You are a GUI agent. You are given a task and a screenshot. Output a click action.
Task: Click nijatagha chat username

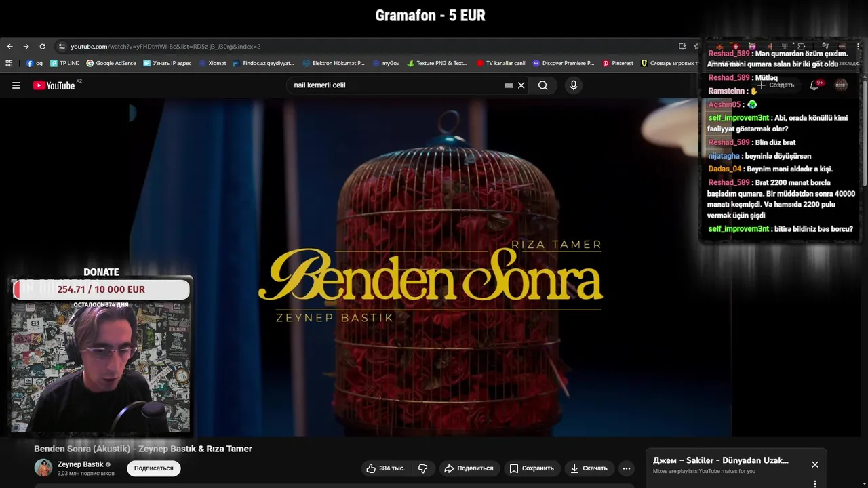(724, 156)
